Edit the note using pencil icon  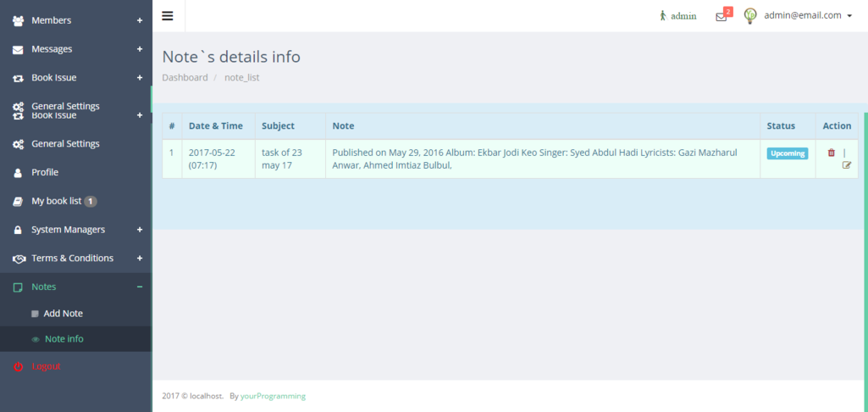click(x=846, y=165)
